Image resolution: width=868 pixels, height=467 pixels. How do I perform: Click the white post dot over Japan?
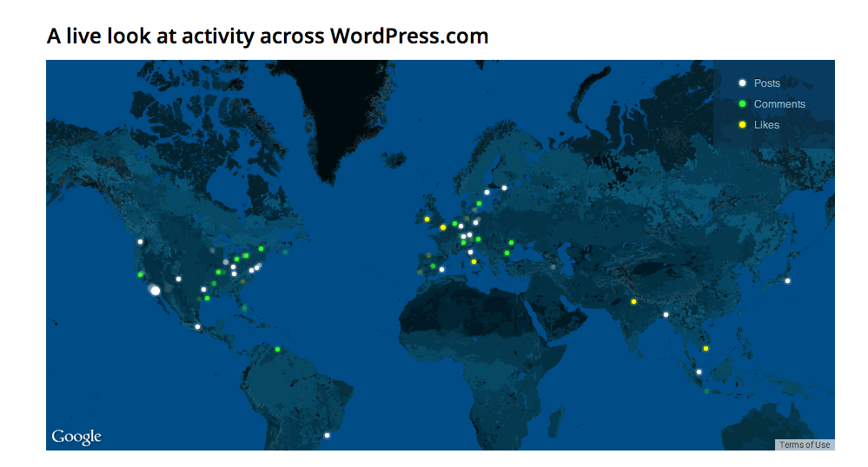787,280
